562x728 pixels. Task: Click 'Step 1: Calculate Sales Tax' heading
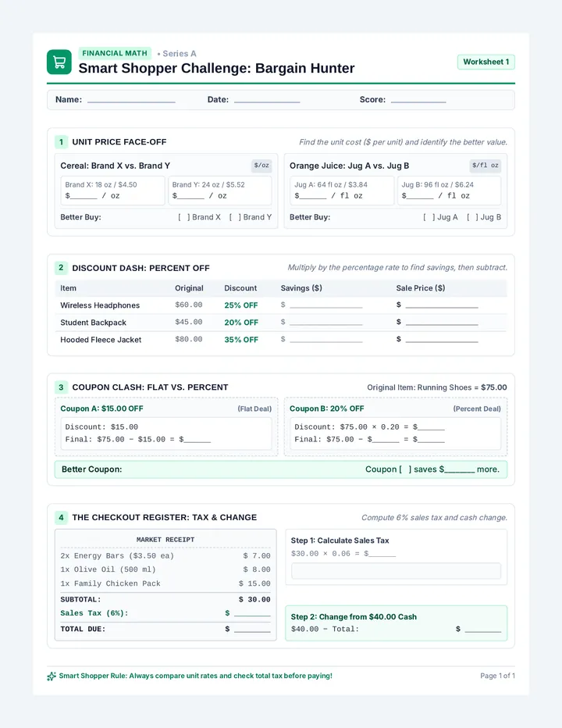(x=340, y=541)
